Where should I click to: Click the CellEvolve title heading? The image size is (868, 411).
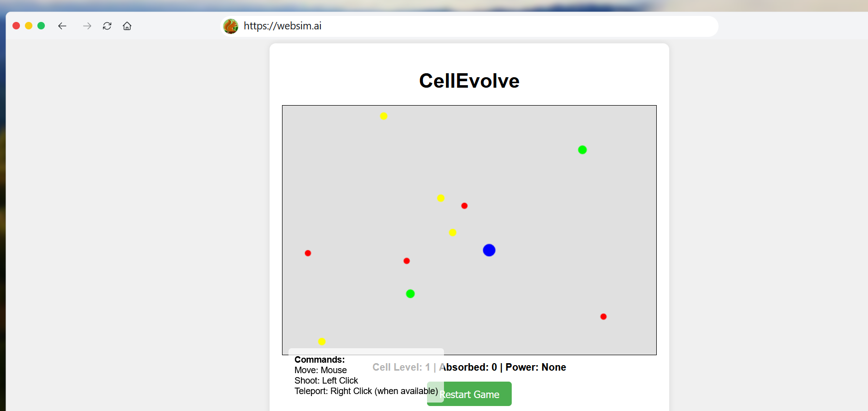[x=469, y=81]
